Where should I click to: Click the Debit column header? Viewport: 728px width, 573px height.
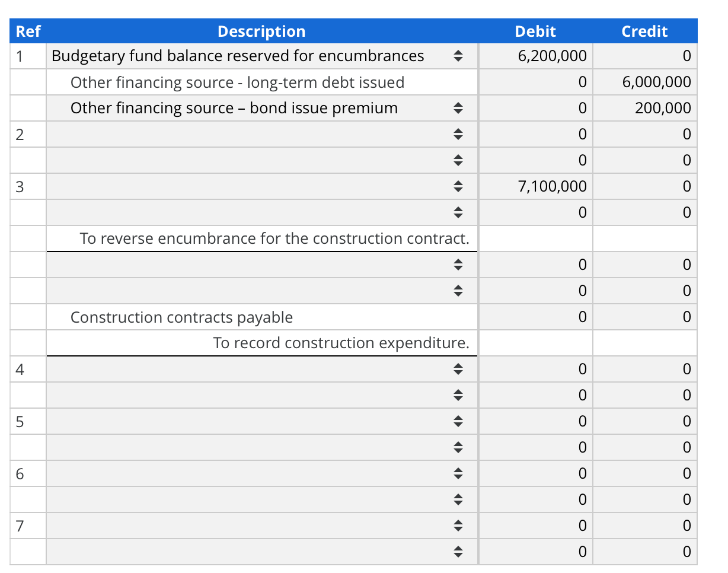pos(535,31)
